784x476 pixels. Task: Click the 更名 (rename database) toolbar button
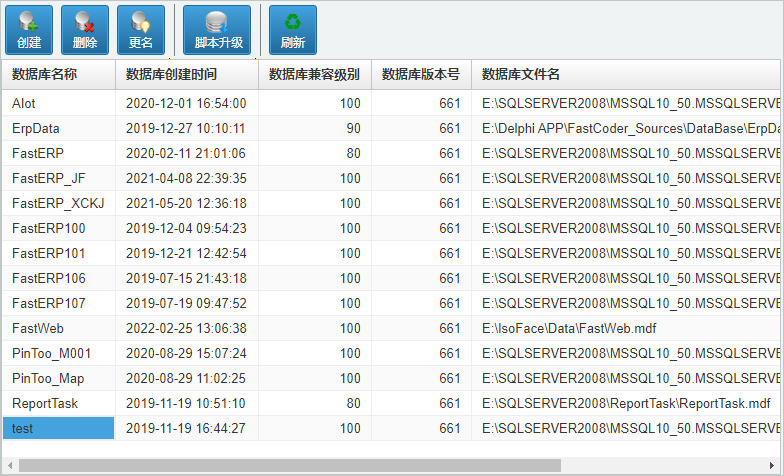(141, 30)
